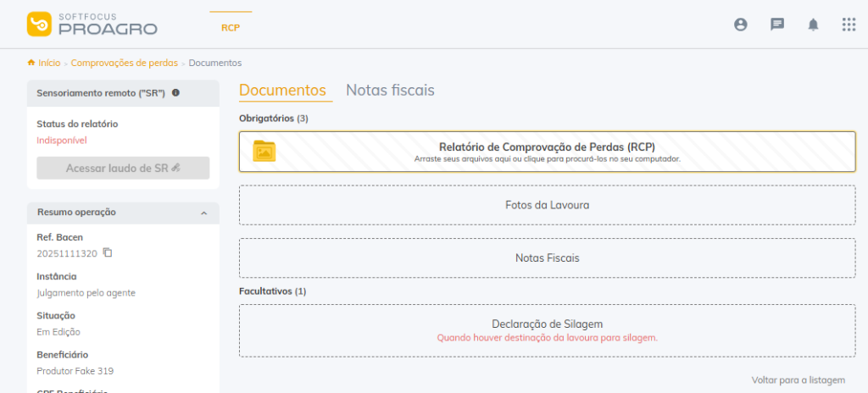
Task: Select the Documentos tab
Action: [282, 90]
